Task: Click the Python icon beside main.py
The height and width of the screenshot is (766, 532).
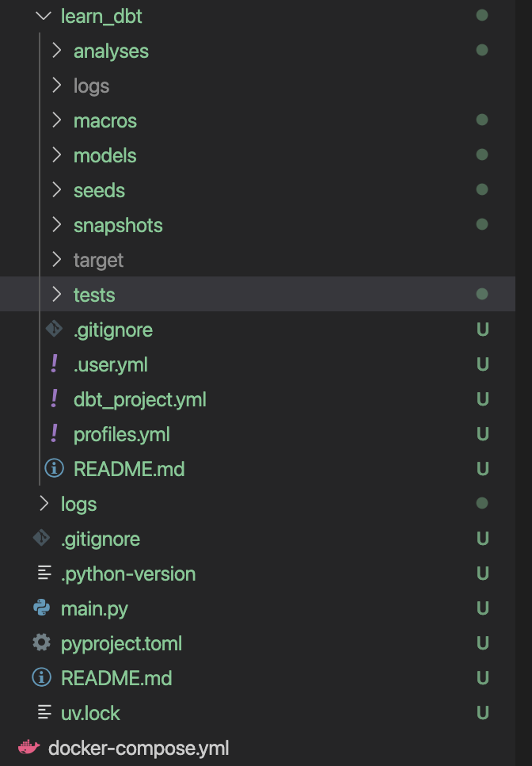Action: pyautogui.click(x=41, y=608)
